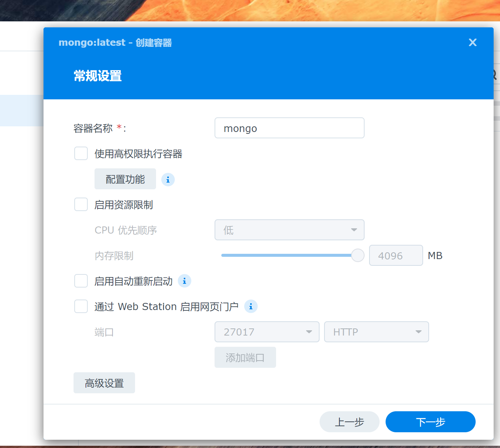Open the CPU 优先顺序 dropdown showing 低
Image resolution: width=500 pixels, height=448 pixels.
click(290, 230)
